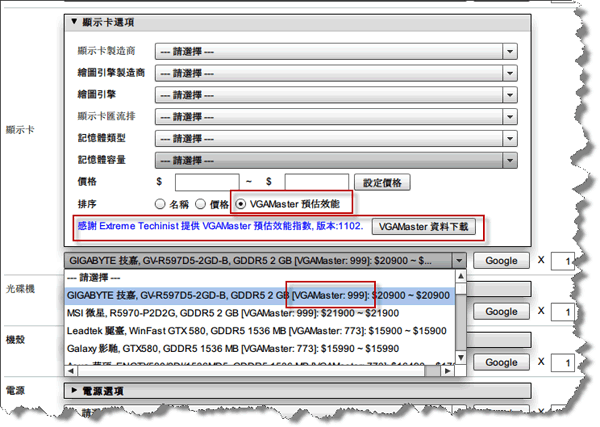Click Google button beside graphics card dropdown
Viewport: 600px width, 427px height.
coord(501,261)
